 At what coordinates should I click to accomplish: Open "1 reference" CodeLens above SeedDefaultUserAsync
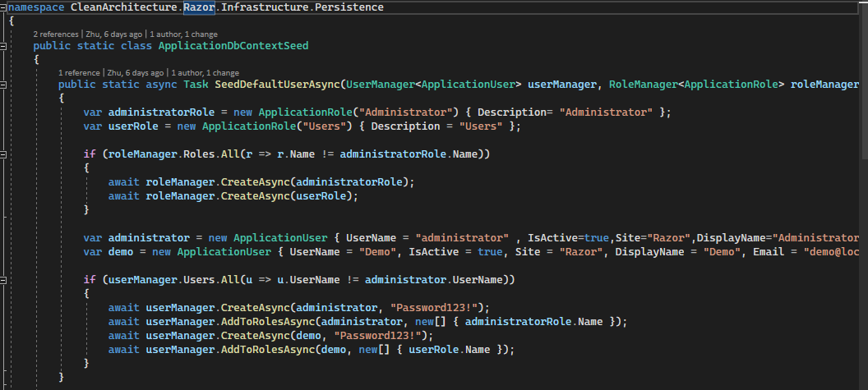[80, 73]
